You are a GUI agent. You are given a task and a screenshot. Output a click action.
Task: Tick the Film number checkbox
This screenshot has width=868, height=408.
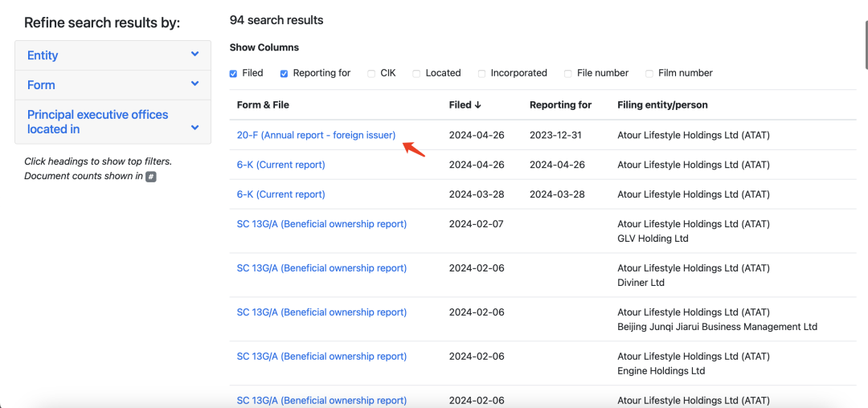coord(649,73)
